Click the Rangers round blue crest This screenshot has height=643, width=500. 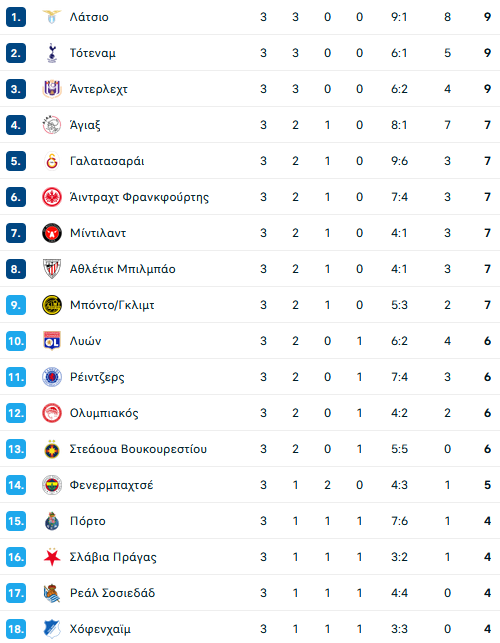point(52,377)
